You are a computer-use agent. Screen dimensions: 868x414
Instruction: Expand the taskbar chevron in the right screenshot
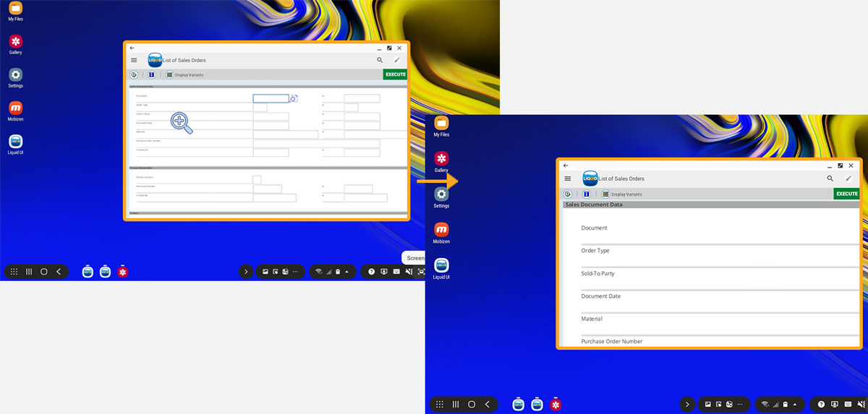click(687, 405)
